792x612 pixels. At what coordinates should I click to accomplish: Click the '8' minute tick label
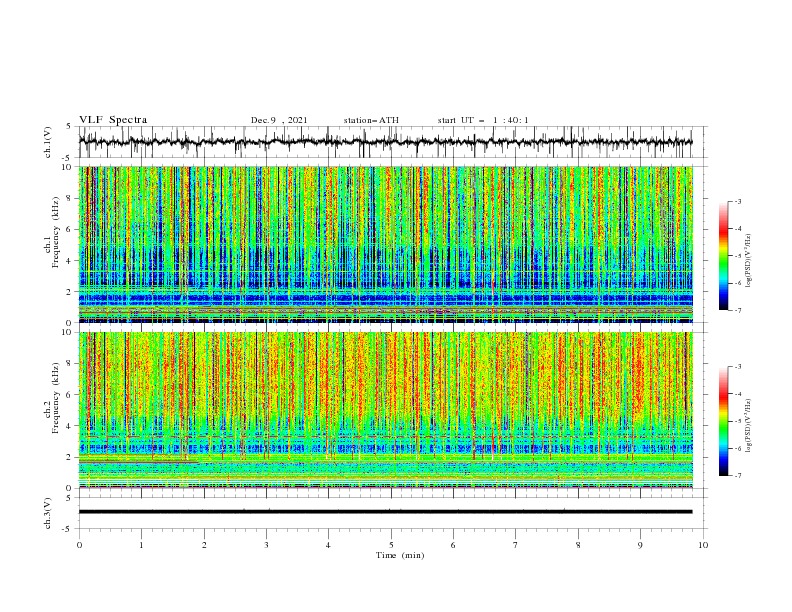(578, 545)
